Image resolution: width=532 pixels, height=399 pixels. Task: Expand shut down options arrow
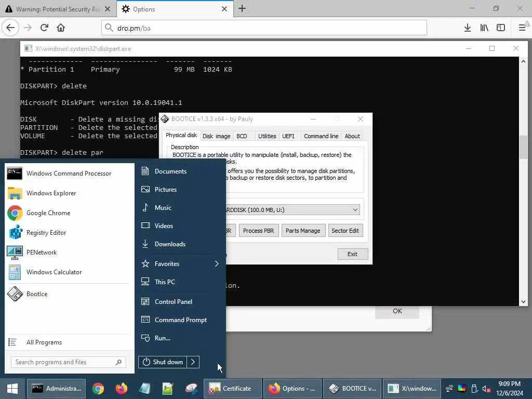(193, 362)
